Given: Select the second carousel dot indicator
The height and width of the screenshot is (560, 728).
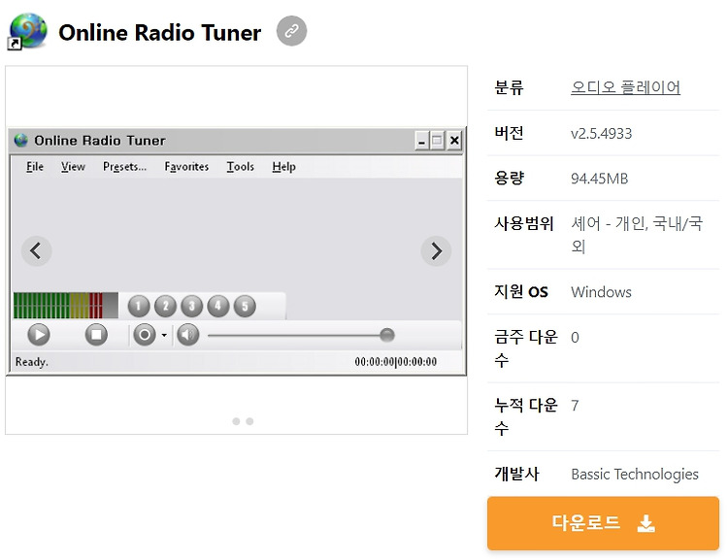Looking at the screenshot, I should click(249, 421).
